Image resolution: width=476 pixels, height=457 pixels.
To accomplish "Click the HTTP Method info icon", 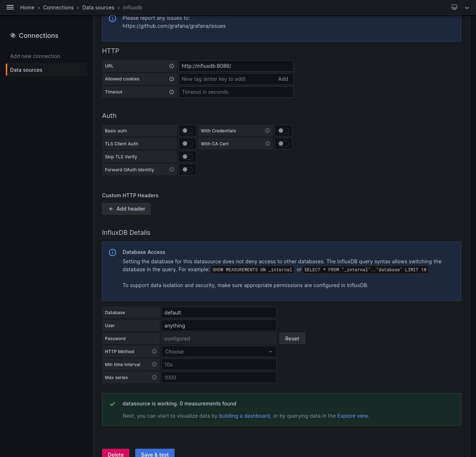I will pos(154,351).
